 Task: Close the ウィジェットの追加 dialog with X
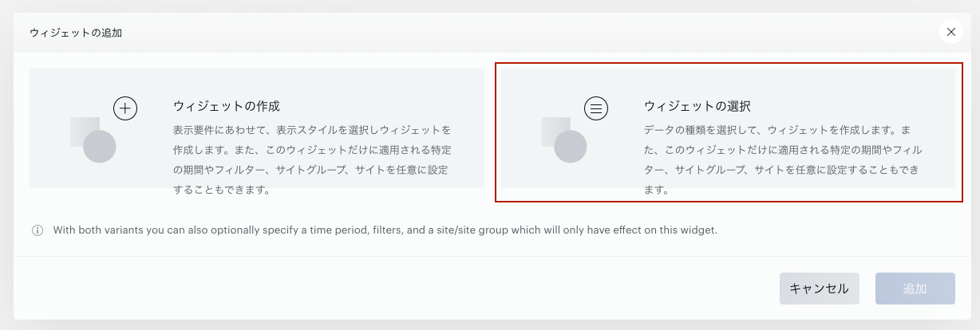pyautogui.click(x=950, y=32)
